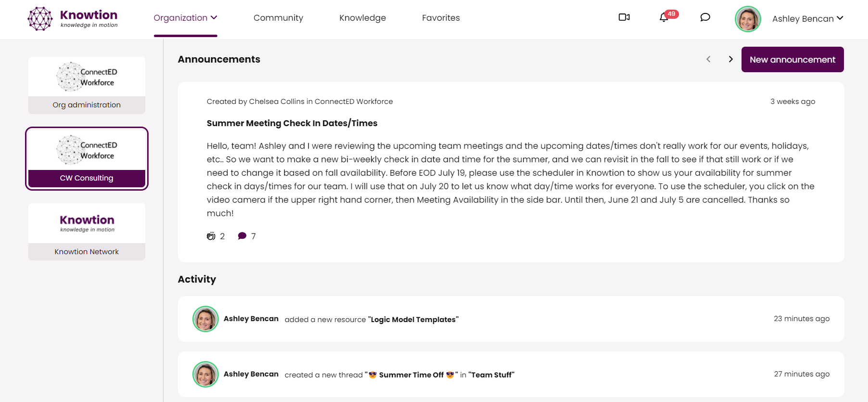Viewport: 868px width, 402px height.
Task: Expand the Ashley Bencan account menu
Action: click(x=807, y=19)
